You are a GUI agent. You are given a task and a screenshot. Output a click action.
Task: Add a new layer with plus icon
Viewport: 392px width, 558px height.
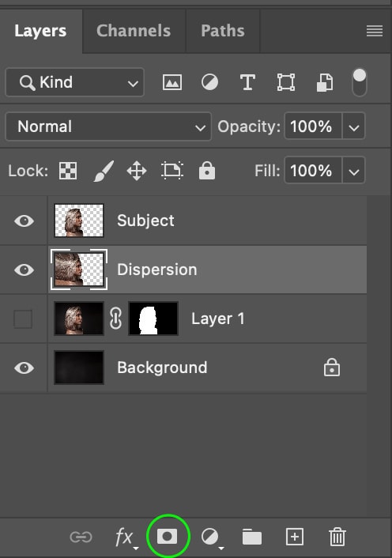(295, 537)
